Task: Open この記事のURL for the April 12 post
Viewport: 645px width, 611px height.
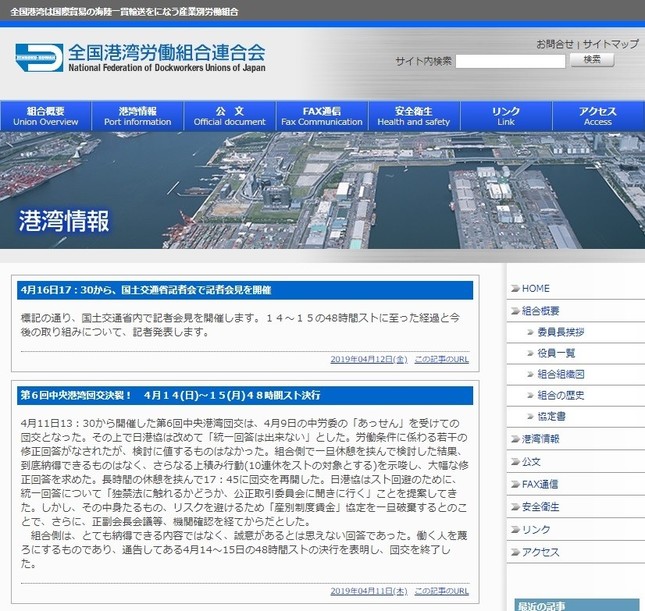Action: click(x=441, y=358)
